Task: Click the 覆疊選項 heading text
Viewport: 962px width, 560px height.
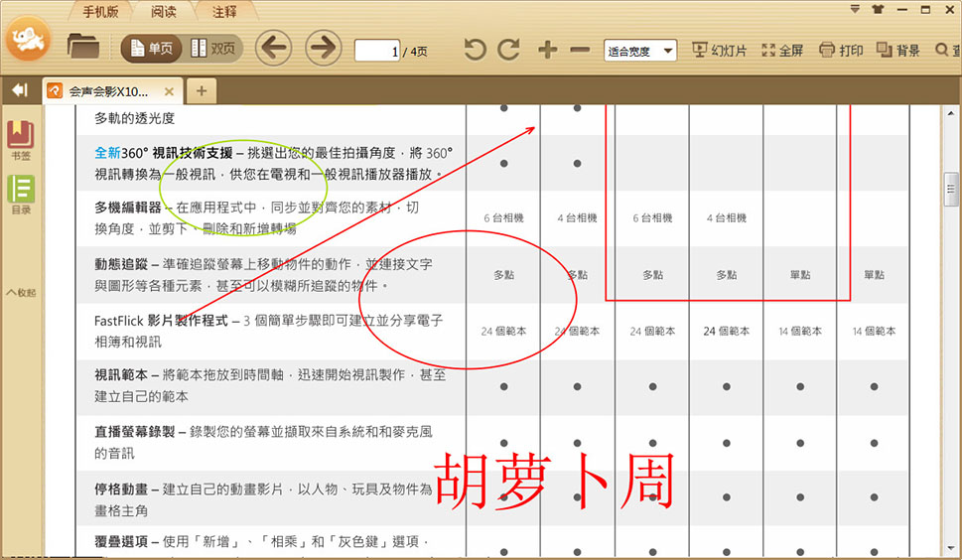Action: [x=121, y=541]
